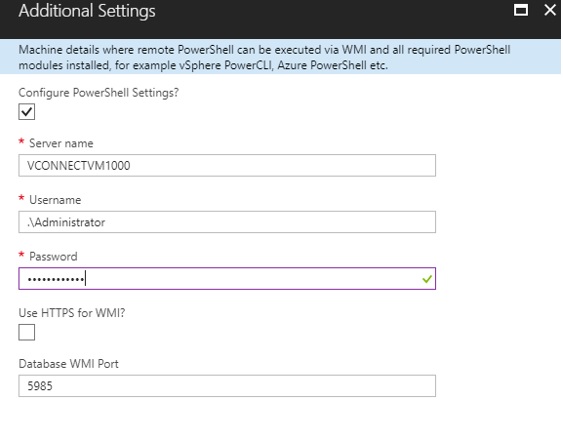Click into the Server name field

point(227,165)
